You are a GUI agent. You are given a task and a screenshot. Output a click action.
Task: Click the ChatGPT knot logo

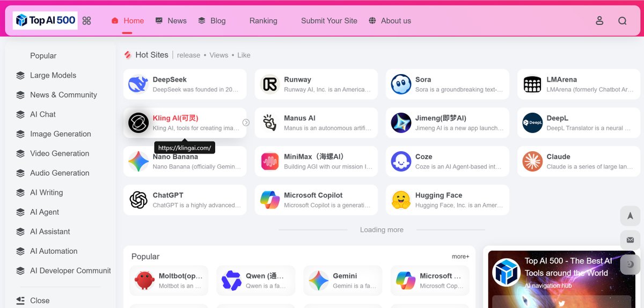coord(138,200)
